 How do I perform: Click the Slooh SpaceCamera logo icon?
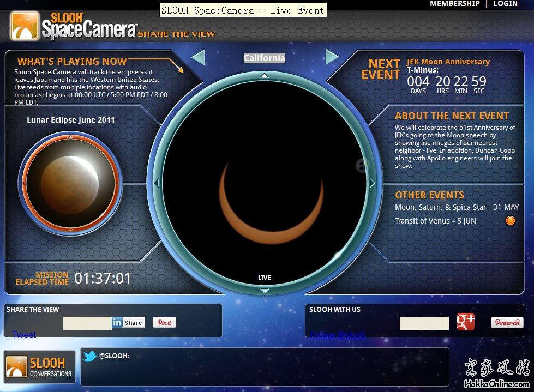[25, 26]
